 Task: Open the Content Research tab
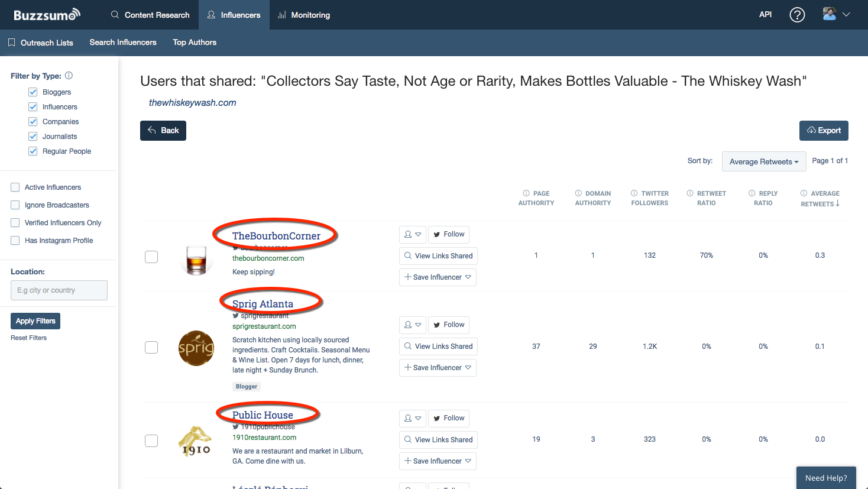[150, 15]
